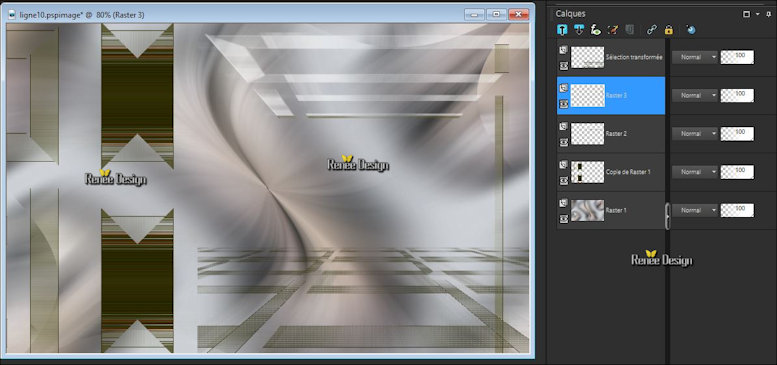This screenshot has height=365, width=777.
Task: Toggle the layer effects visibility icon
Action: tap(596, 30)
